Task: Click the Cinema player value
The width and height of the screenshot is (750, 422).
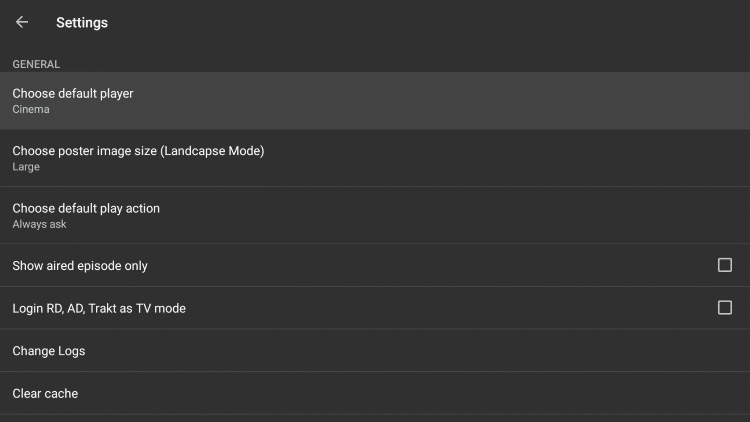Action: pos(31,110)
